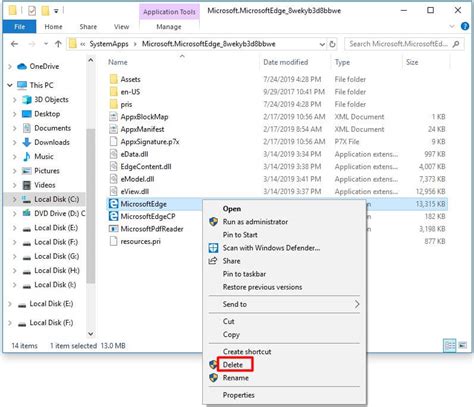Click the Properties quick access icon
Image resolution: width=474 pixels, height=407 pixels.
coord(32,11)
